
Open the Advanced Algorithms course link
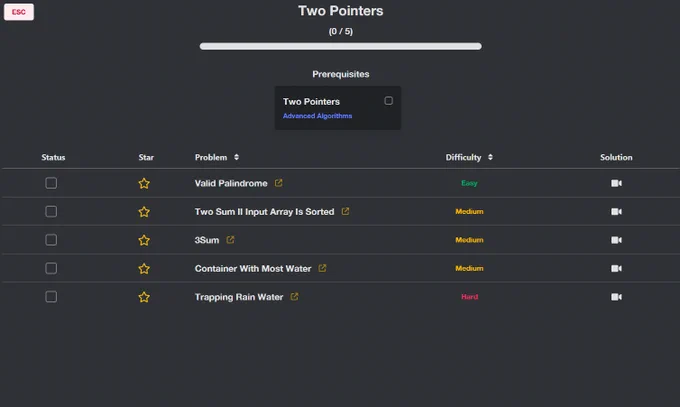point(317,116)
